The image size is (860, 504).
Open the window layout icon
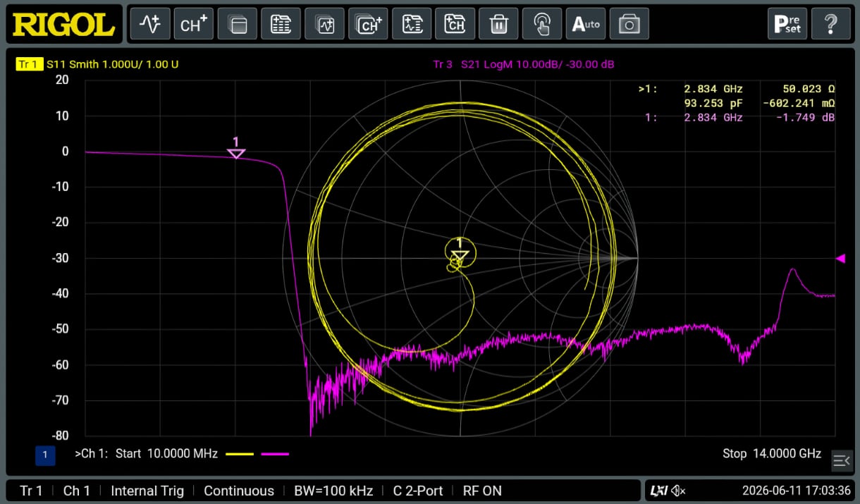[x=237, y=25]
